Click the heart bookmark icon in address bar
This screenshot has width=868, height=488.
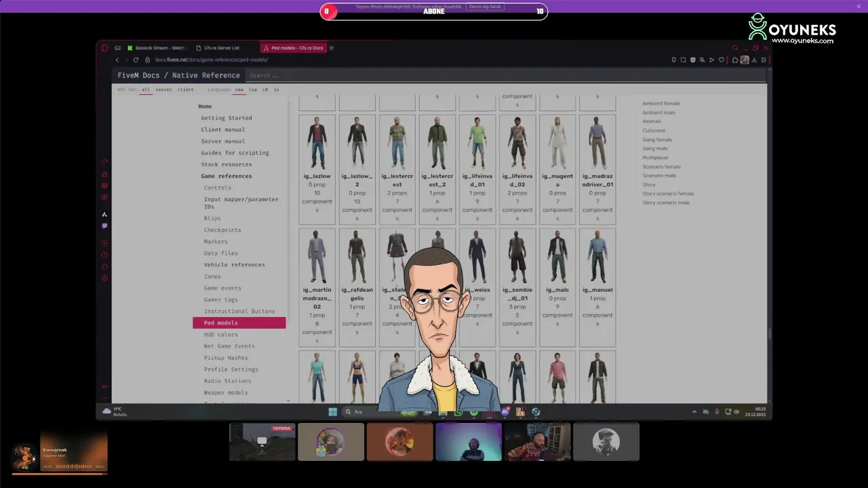[721, 60]
